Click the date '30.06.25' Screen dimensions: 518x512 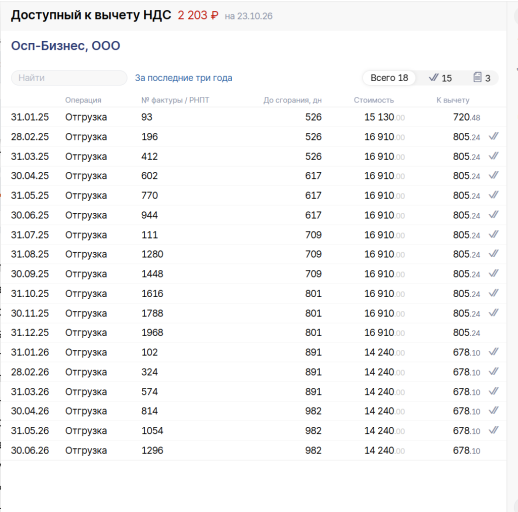[x=30, y=215]
